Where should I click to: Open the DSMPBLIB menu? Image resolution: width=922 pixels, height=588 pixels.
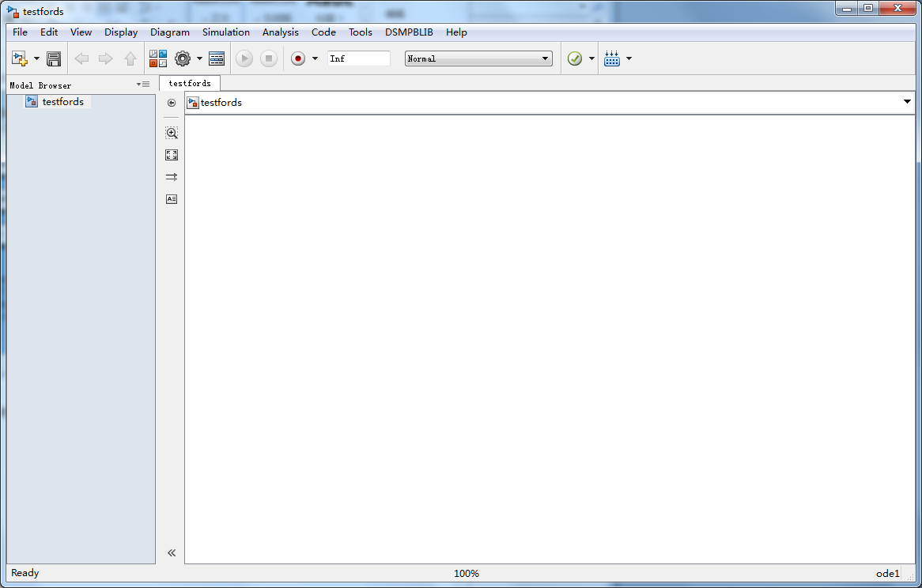tap(410, 32)
